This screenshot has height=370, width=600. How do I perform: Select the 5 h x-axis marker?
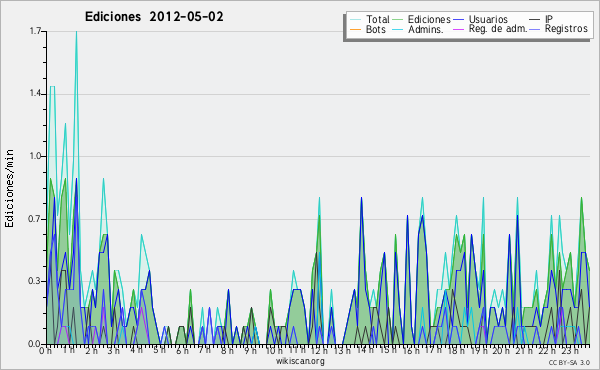tap(160, 350)
